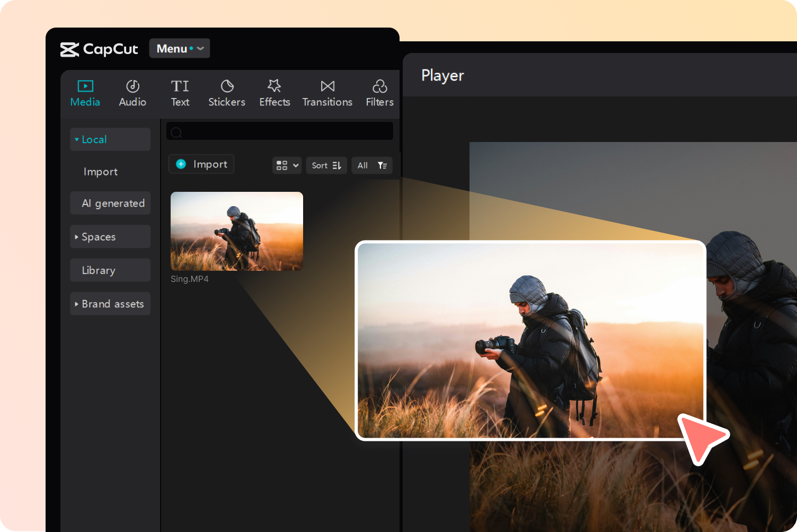Switch to the Audio tab label
797x532 pixels.
[x=132, y=102]
